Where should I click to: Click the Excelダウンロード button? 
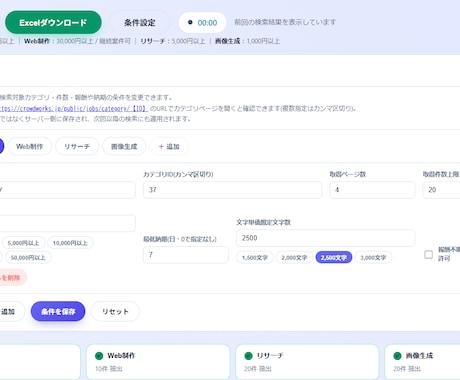tap(53, 23)
